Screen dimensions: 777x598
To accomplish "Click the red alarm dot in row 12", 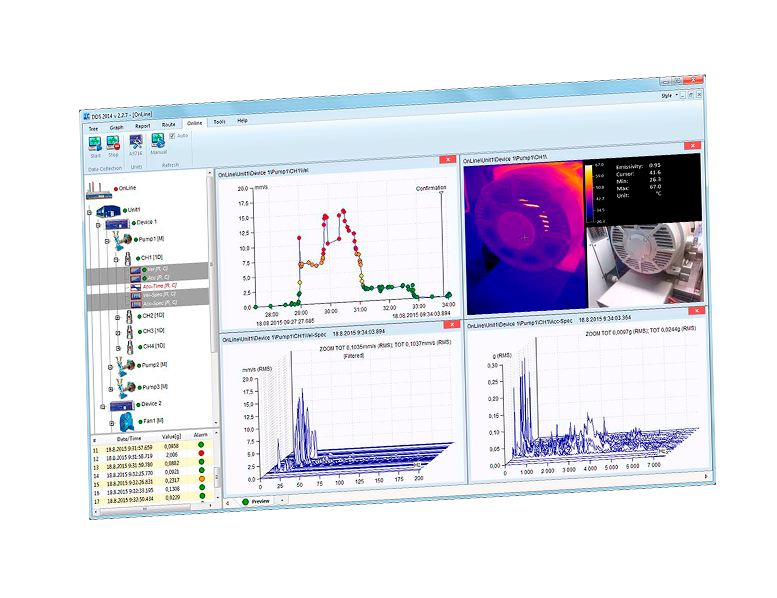I will [201, 453].
